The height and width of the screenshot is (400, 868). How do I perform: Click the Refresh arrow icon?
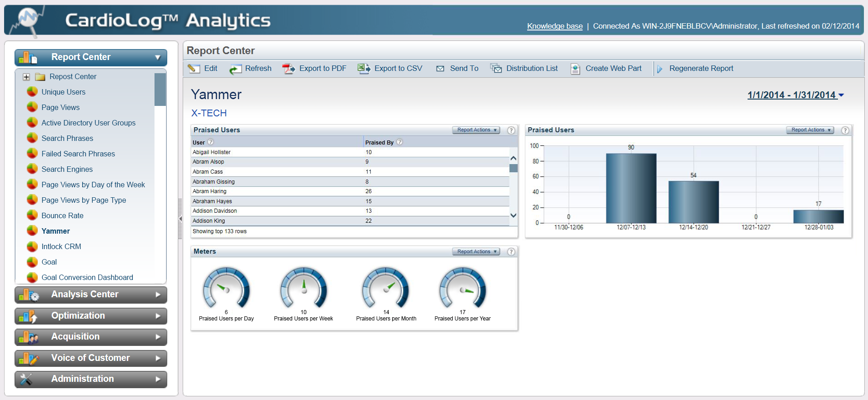pos(235,69)
